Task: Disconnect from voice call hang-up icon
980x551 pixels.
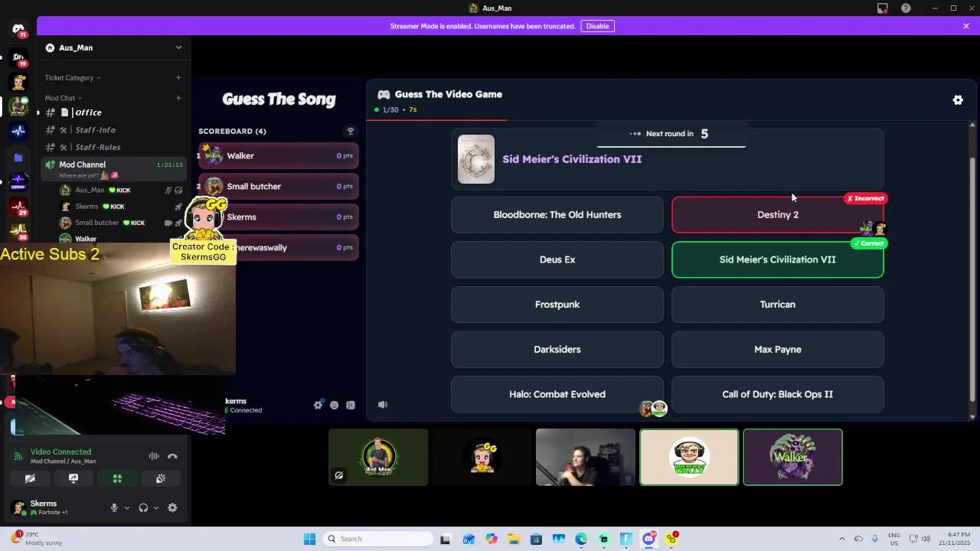Action: [x=173, y=456]
